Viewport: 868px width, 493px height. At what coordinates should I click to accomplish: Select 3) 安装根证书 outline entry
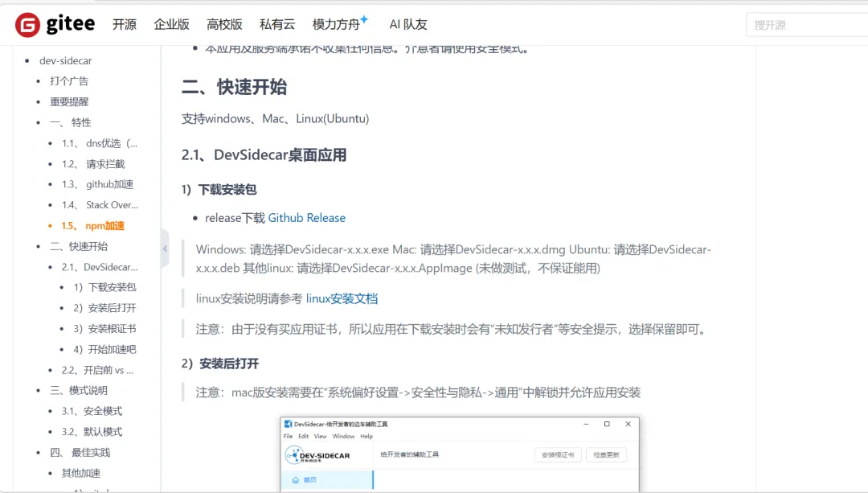point(104,329)
